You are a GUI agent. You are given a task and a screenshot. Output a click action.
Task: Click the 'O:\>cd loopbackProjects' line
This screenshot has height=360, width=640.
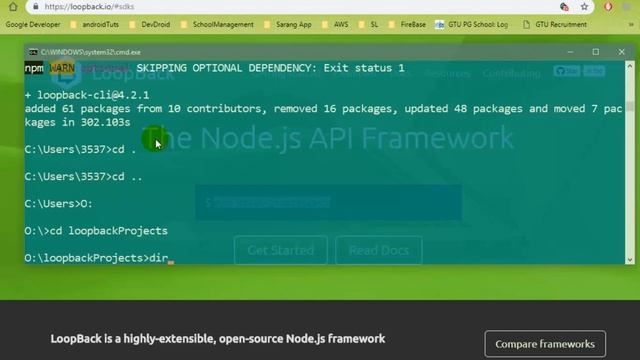point(96,231)
